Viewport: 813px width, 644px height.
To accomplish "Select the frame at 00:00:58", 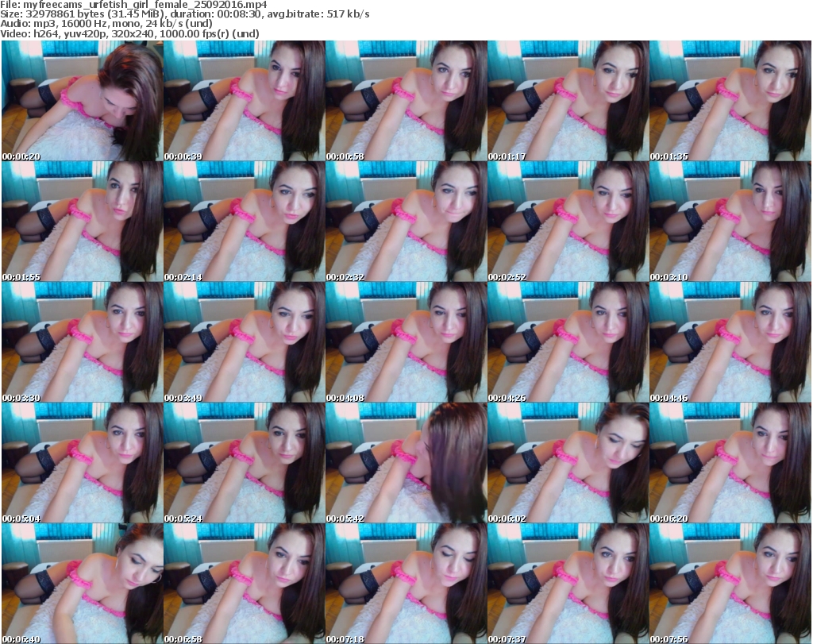I will 406,101.
